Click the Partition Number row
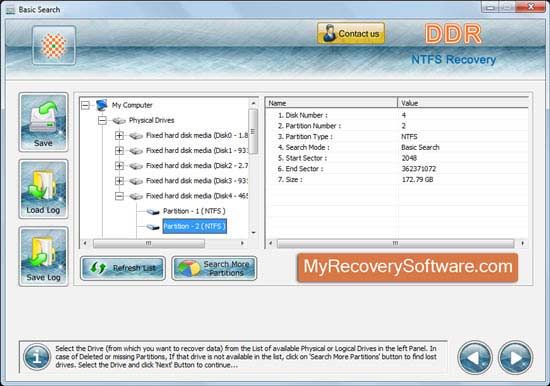This screenshot has width=550, height=386. tap(397, 126)
